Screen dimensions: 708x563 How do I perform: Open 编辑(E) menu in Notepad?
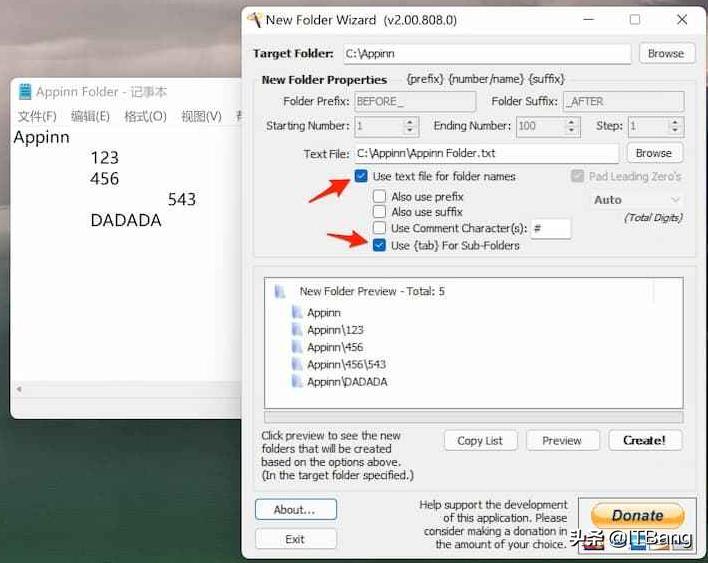point(90,116)
